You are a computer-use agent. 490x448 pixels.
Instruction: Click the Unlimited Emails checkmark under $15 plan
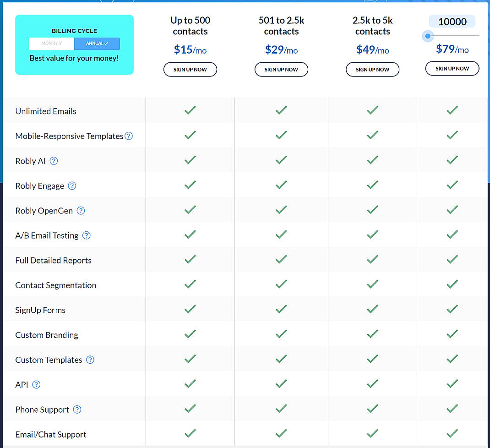coord(190,110)
